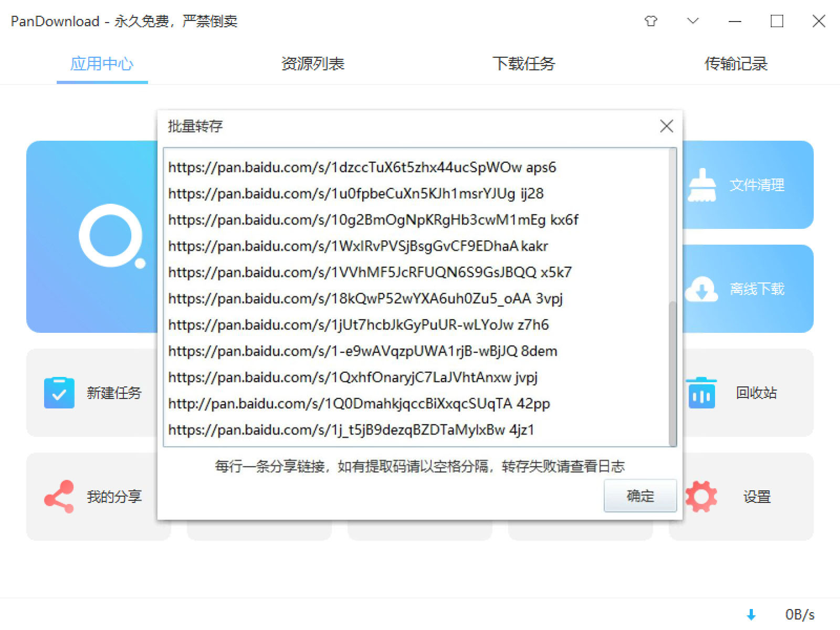The height and width of the screenshot is (630, 840).
Task: Expand the titlebar chevron dropdown
Action: click(x=692, y=21)
